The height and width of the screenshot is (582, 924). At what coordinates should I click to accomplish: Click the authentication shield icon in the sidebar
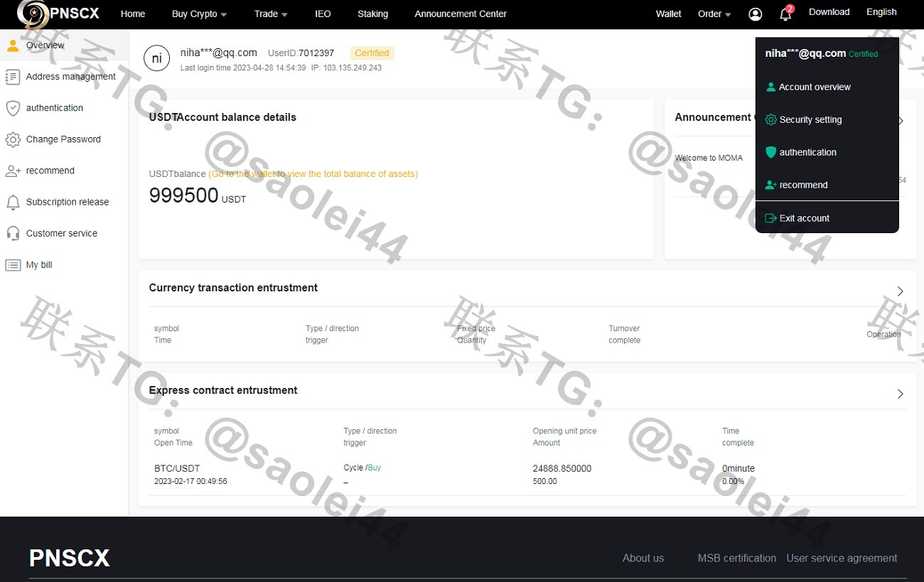pos(13,108)
